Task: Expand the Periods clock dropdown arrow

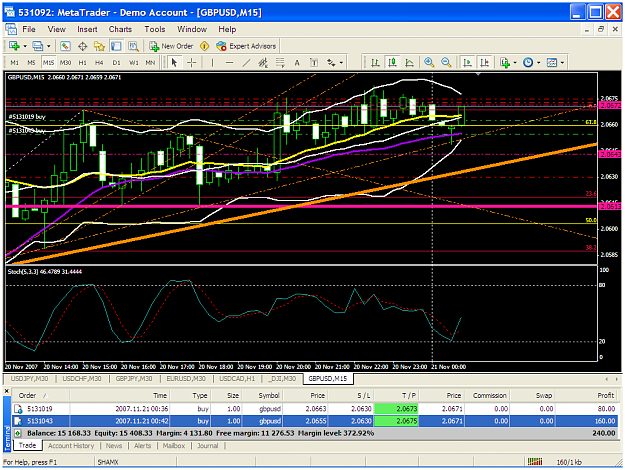Action: point(539,63)
